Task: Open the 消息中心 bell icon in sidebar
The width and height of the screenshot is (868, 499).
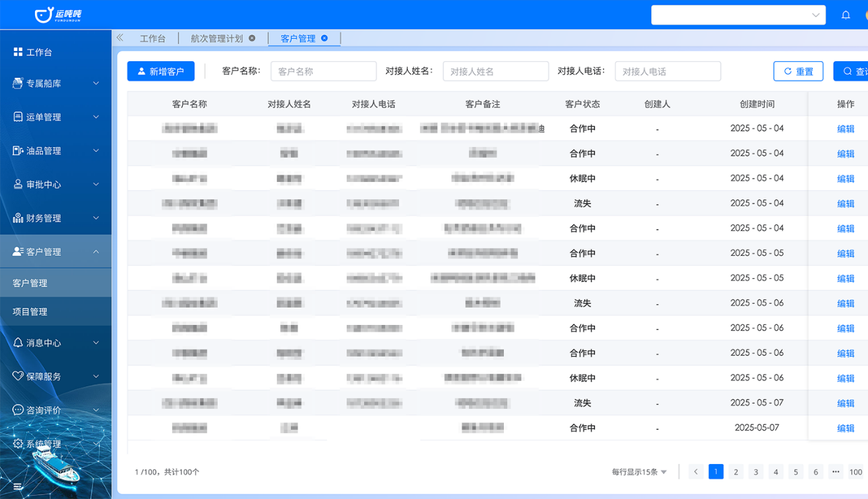Action: click(x=19, y=343)
